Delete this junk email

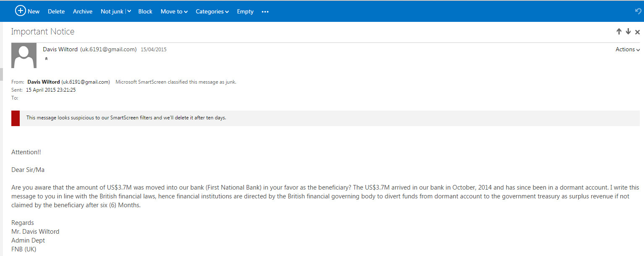(x=56, y=11)
